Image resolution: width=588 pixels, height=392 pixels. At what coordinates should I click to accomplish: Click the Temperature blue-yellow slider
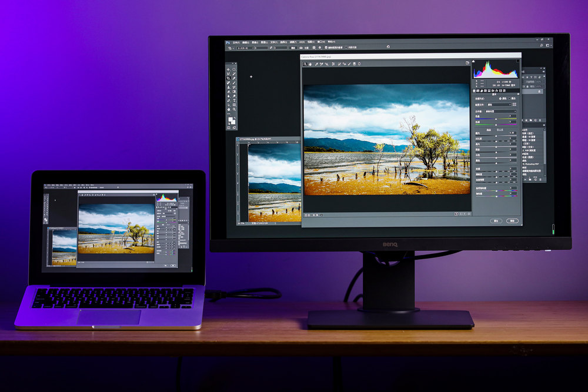496,119
